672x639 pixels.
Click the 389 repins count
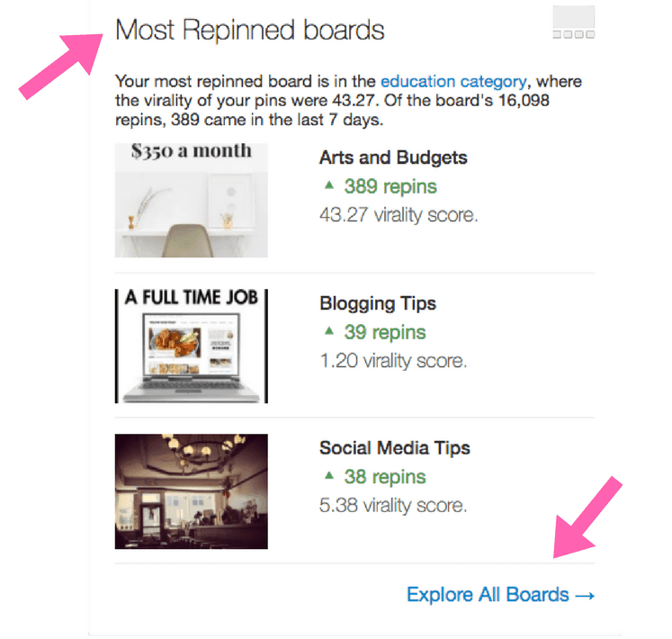pos(390,186)
